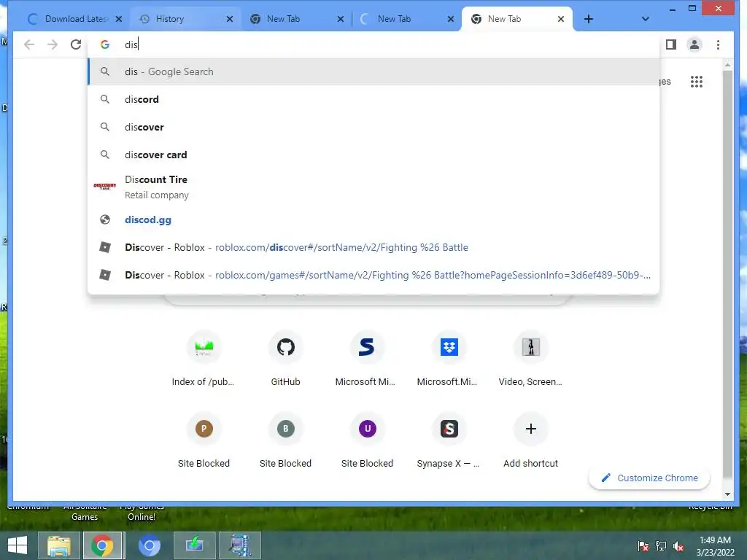This screenshot has width=747, height=560.
Task: Open Discover - Roblox roblox.com/games suggestion
Action: pos(374,275)
